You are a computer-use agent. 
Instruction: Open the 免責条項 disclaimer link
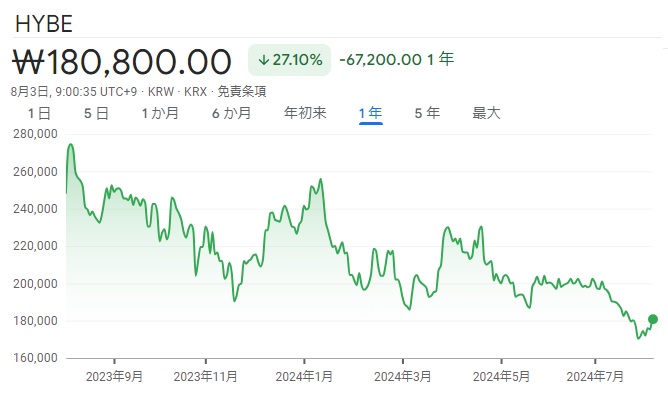point(242,92)
